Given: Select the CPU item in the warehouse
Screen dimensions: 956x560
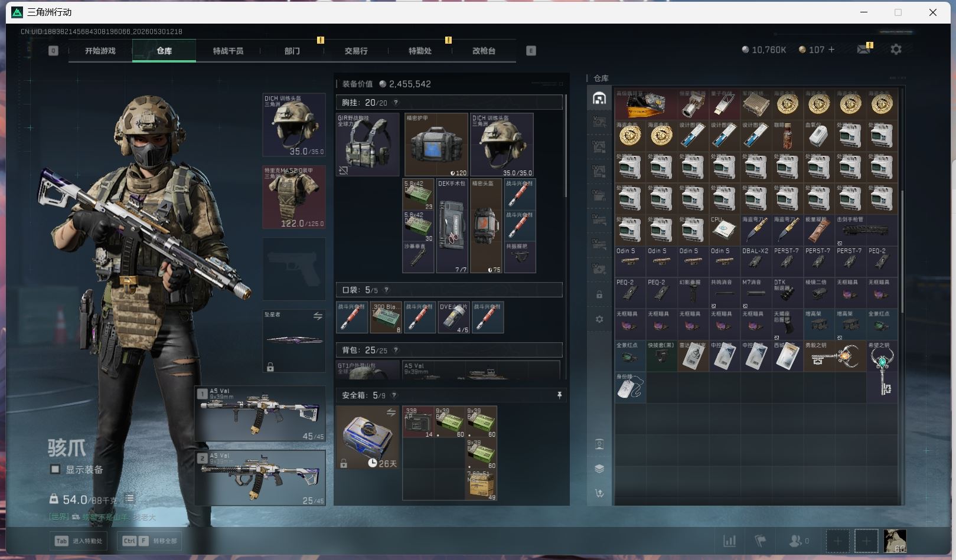Looking at the screenshot, I should click(724, 230).
